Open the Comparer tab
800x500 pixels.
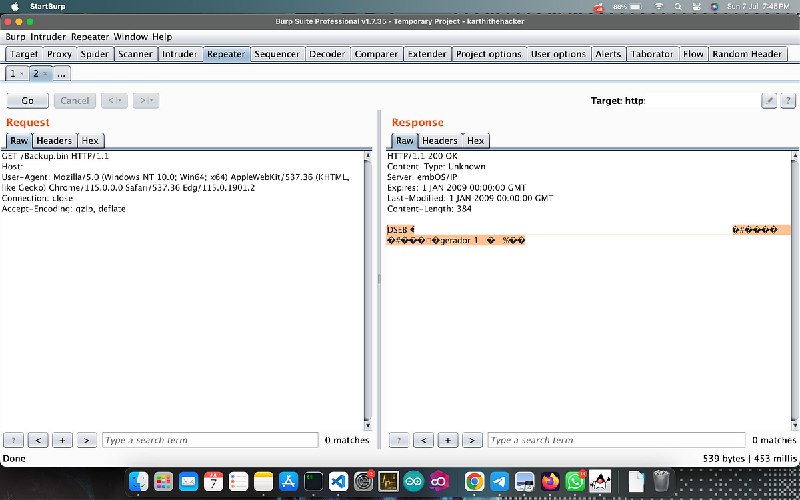coord(376,54)
